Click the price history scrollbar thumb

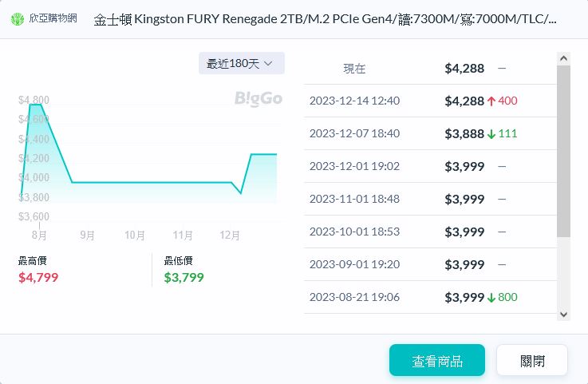click(564, 152)
